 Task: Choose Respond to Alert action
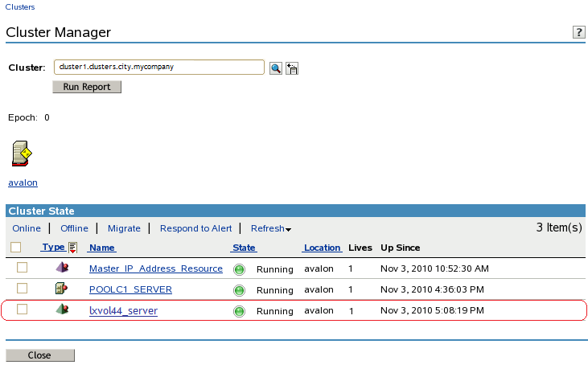195,229
